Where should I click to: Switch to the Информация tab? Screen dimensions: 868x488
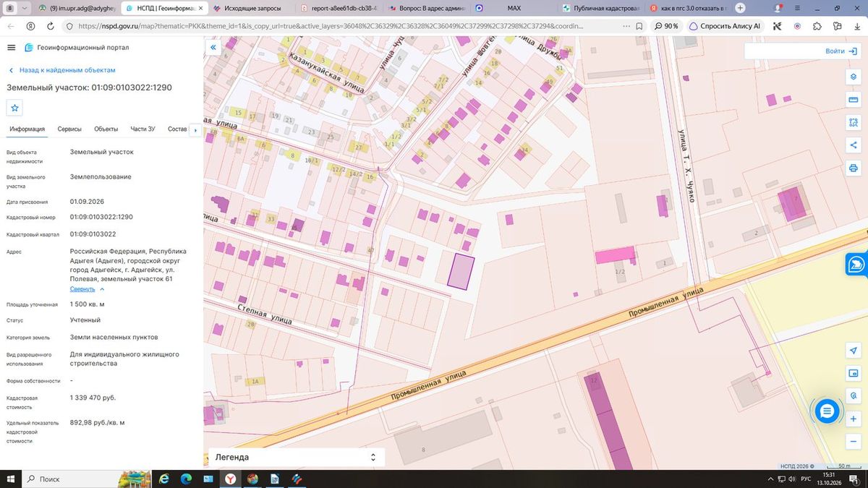[27, 129]
